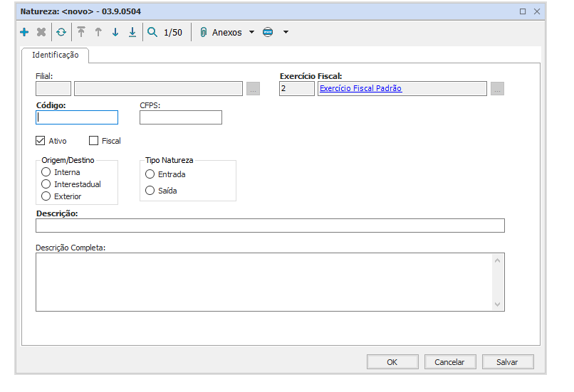This screenshot has height=392, width=574.
Task: Click the refresh arrows icon
Action: 61,32
